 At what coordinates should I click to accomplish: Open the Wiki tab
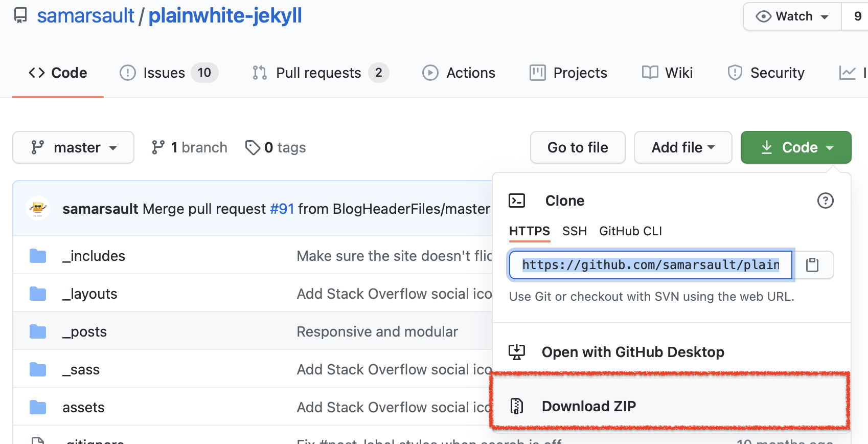pyautogui.click(x=667, y=73)
